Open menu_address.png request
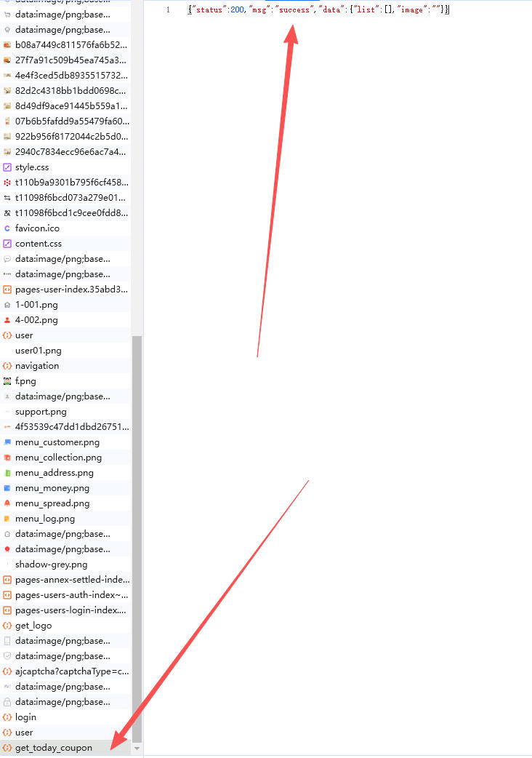The width and height of the screenshot is (532, 758). pyautogui.click(x=65, y=472)
